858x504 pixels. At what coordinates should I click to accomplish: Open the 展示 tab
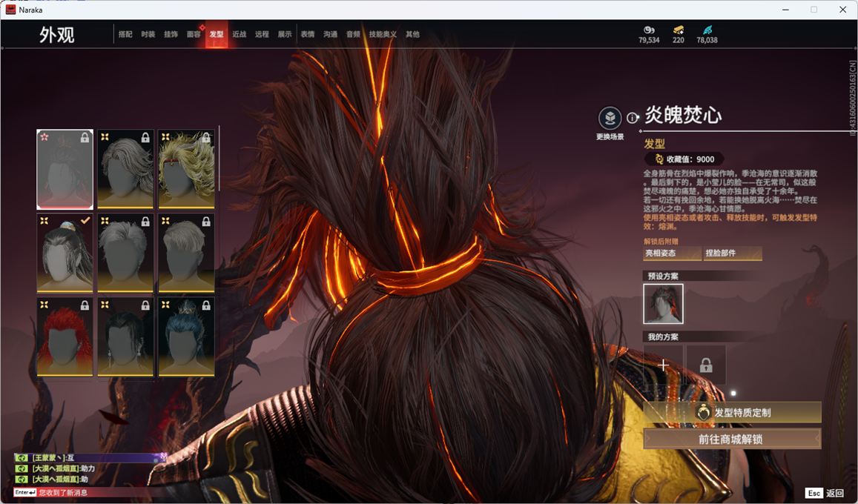[x=285, y=34]
